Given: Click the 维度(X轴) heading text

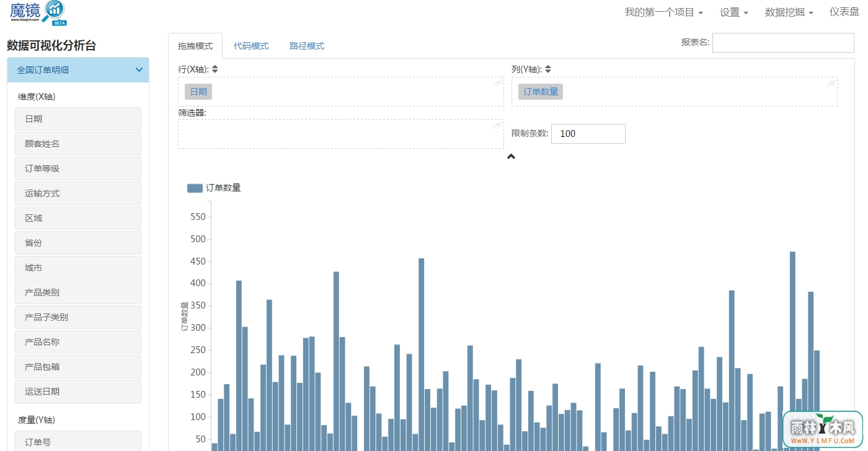Looking at the screenshot, I should [x=37, y=97].
